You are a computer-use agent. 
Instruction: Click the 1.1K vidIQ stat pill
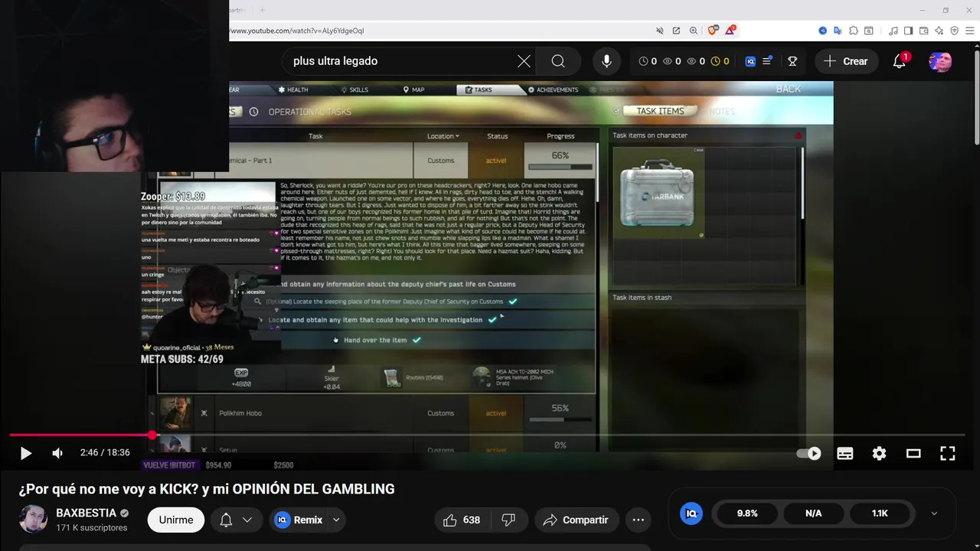pos(880,514)
